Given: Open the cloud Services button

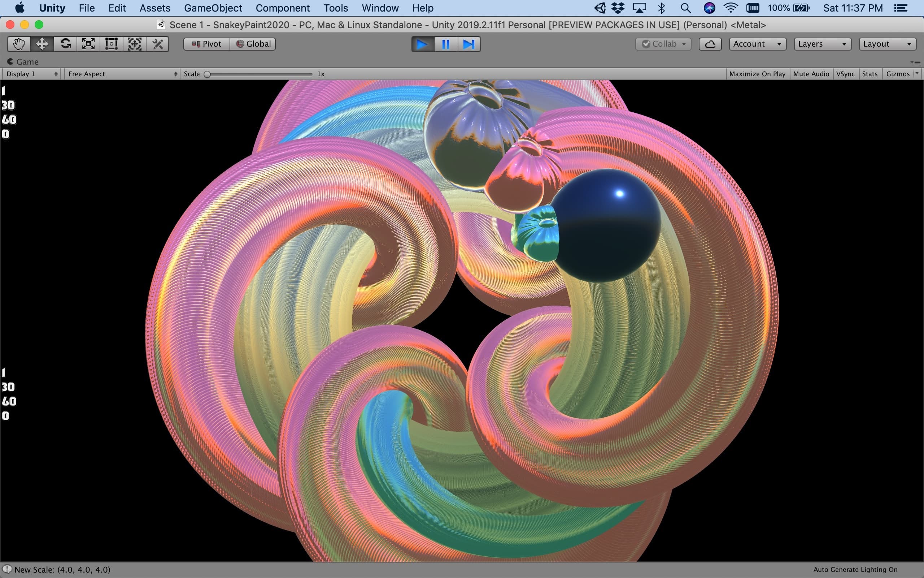Looking at the screenshot, I should (x=710, y=44).
